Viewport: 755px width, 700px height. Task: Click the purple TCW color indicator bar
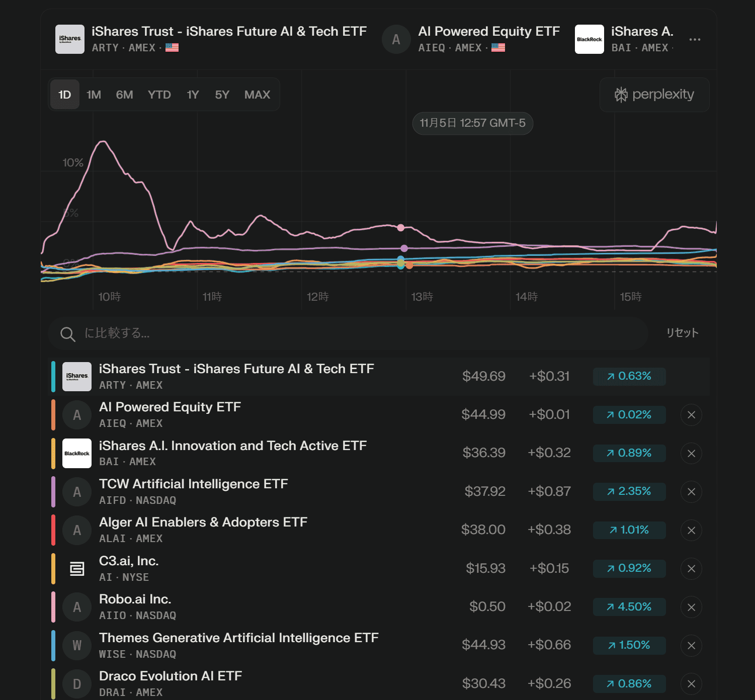(53, 492)
